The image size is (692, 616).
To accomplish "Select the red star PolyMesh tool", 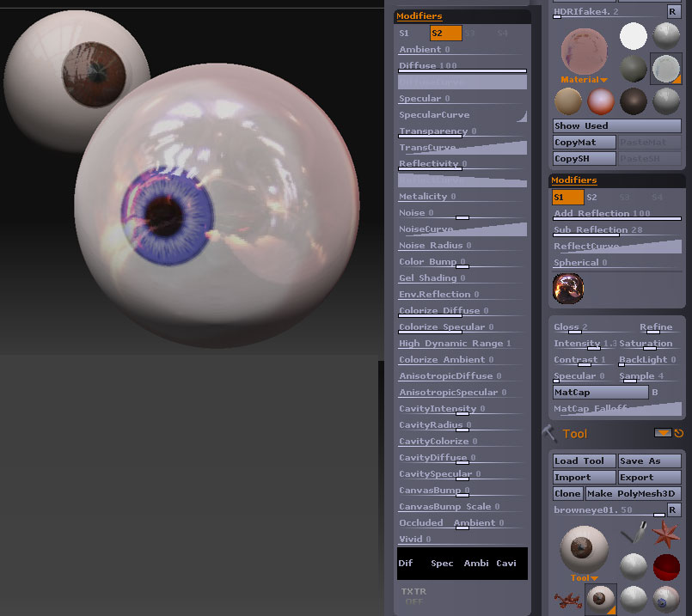I will pyautogui.click(x=666, y=534).
